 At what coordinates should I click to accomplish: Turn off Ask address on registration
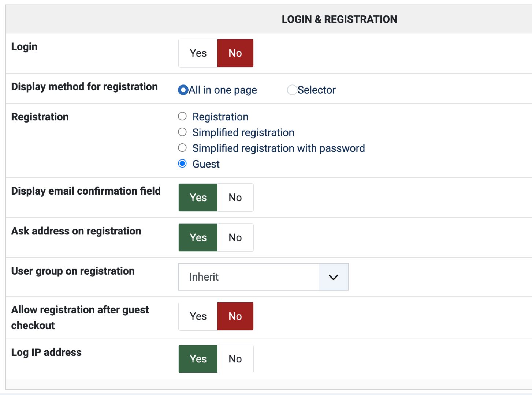pos(235,238)
